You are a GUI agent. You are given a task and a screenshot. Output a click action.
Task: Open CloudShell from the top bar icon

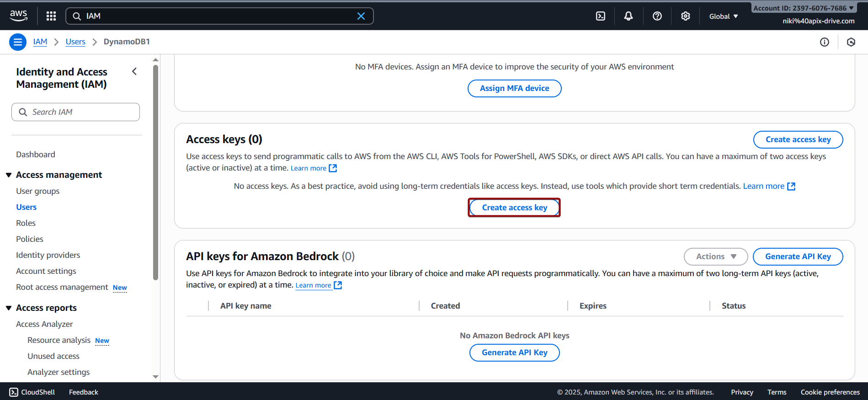tap(601, 16)
